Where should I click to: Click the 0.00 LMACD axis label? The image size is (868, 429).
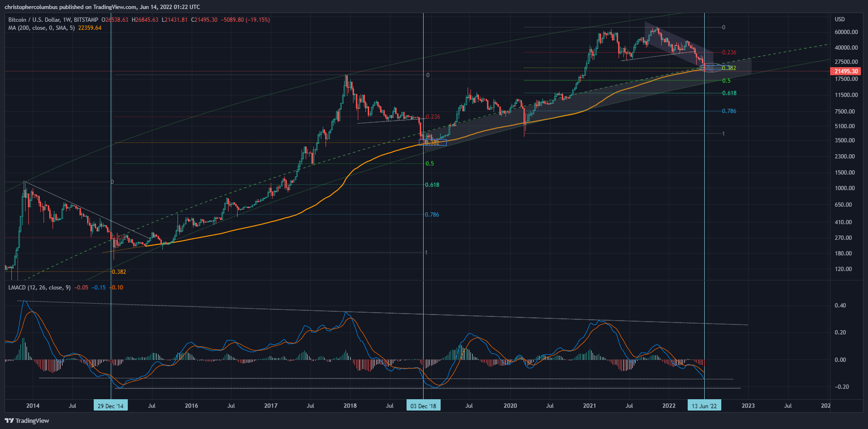(x=840, y=360)
